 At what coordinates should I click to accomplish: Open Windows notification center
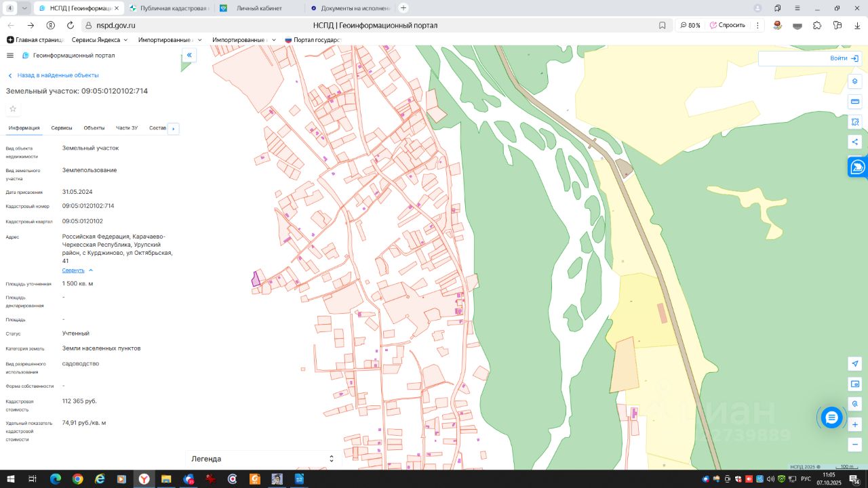coord(855,479)
